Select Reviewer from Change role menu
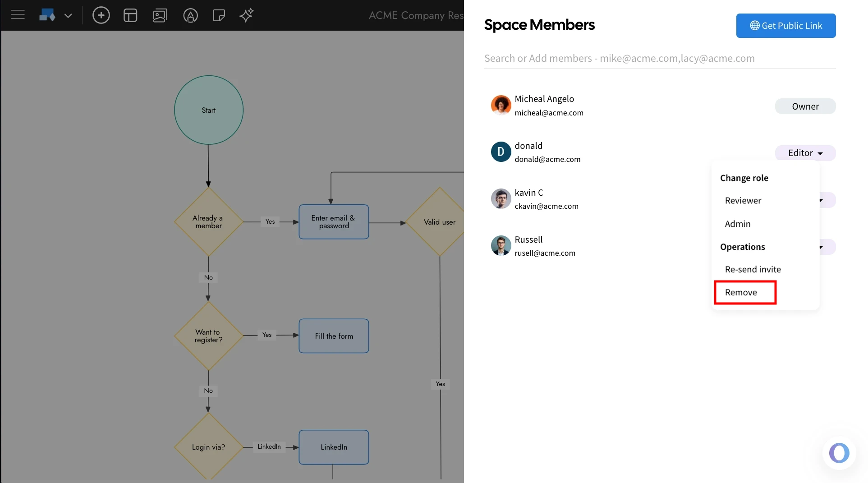Image resolution: width=868 pixels, height=483 pixels. 743,200
